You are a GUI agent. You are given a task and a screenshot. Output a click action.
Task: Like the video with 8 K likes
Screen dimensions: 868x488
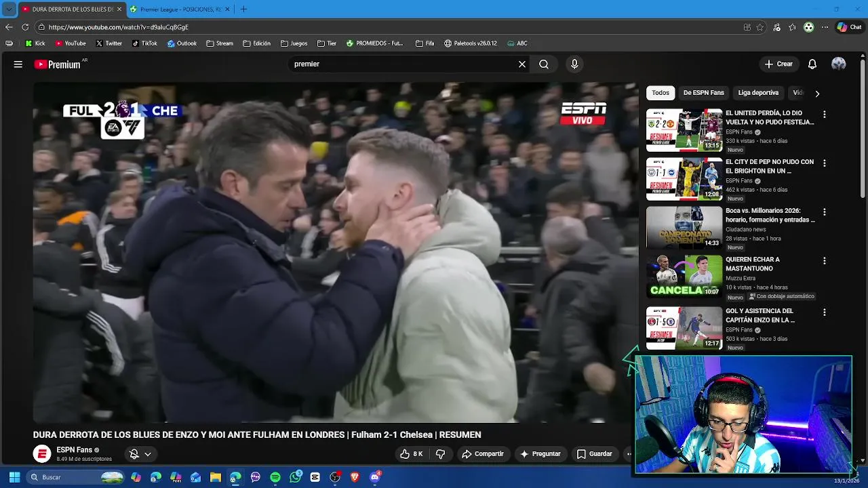(412, 454)
